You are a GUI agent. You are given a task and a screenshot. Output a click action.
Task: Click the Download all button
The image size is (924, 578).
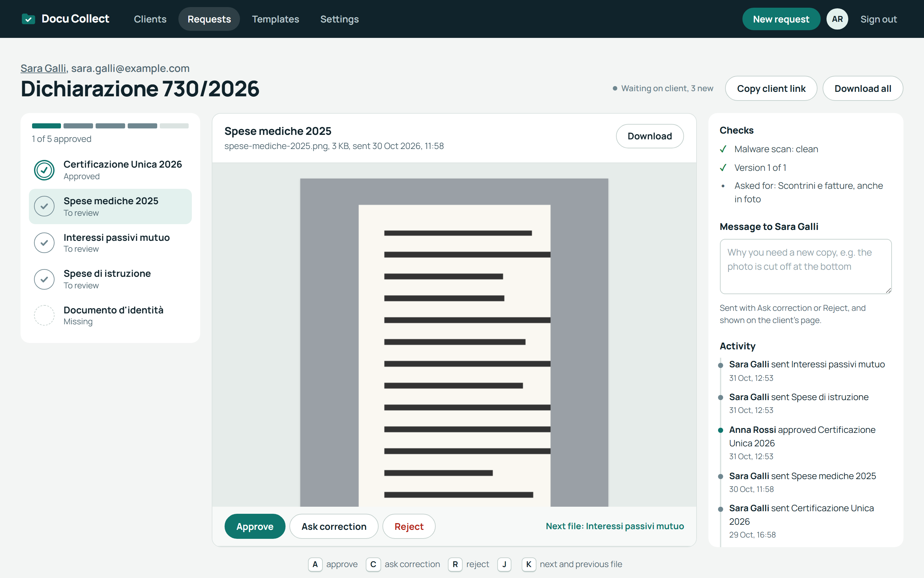point(862,88)
